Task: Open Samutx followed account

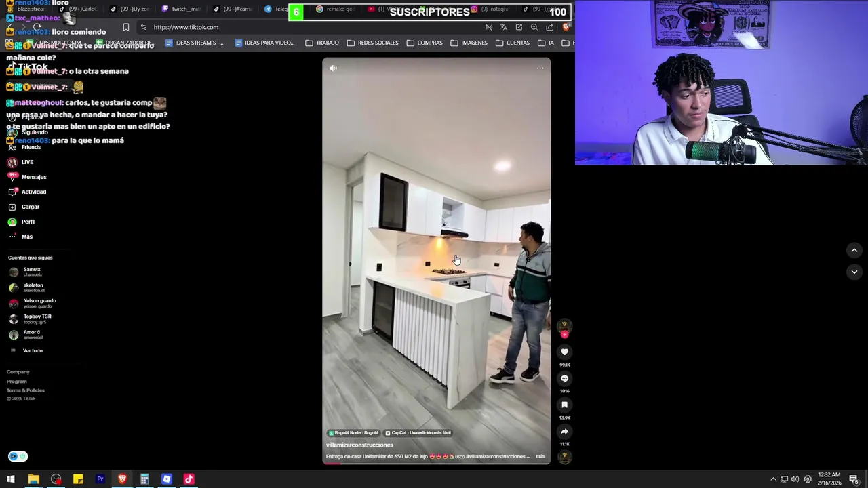Action: [25, 272]
